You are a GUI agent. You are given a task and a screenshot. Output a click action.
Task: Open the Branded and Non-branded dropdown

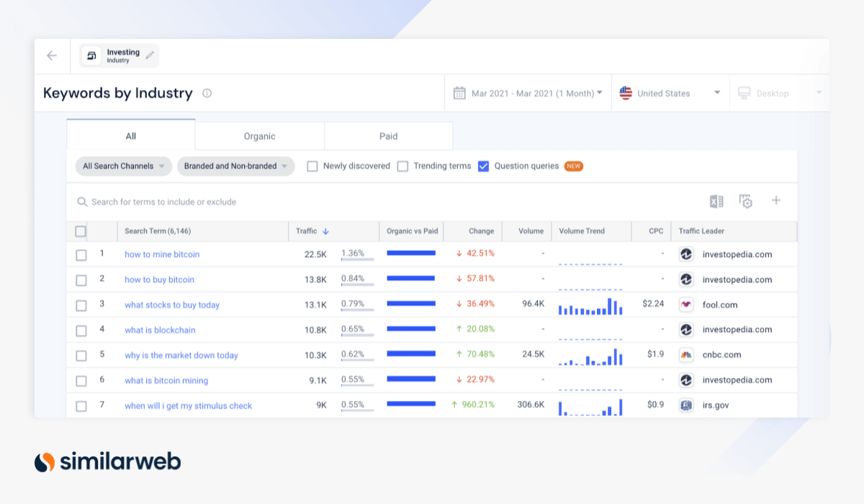pos(235,166)
